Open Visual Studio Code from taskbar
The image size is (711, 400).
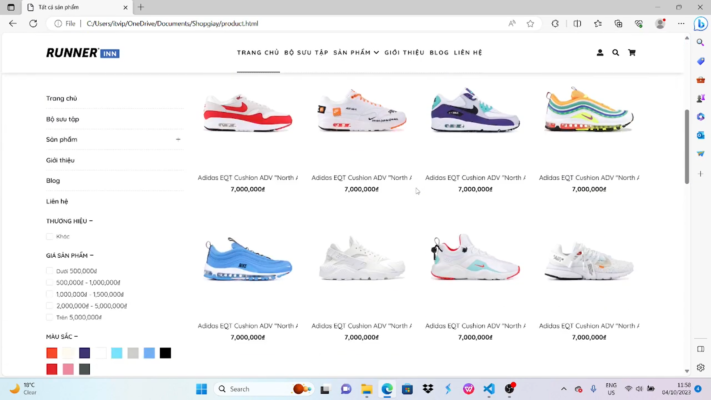click(489, 389)
